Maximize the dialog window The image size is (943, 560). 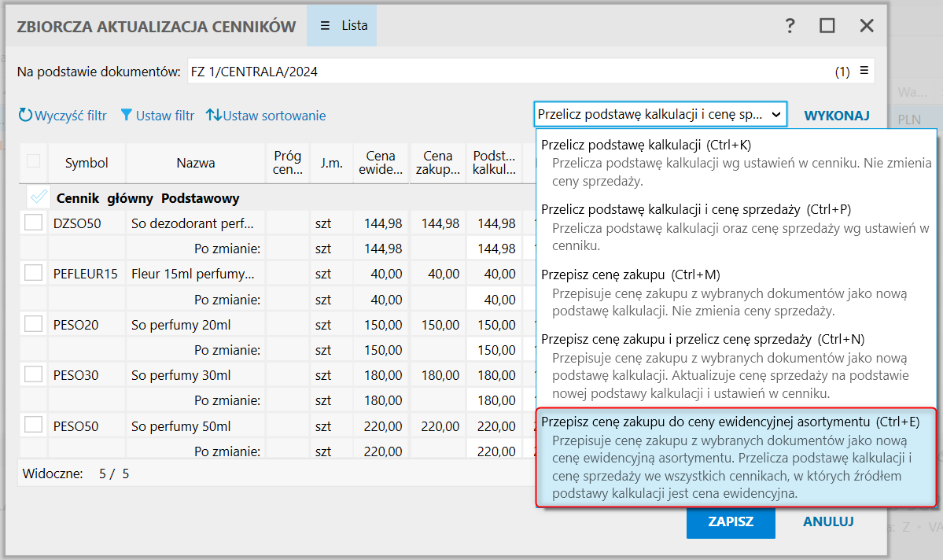(827, 26)
